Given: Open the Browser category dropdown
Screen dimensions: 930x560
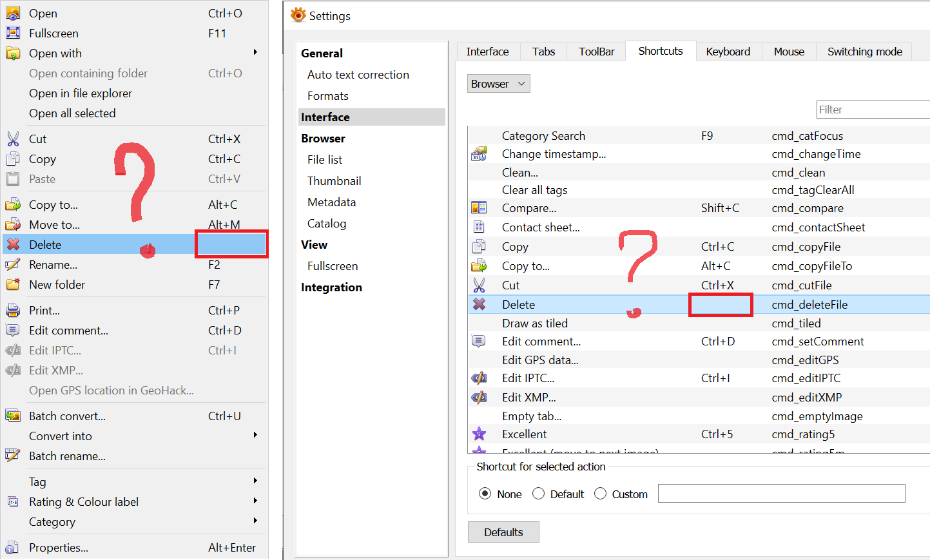Looking at the screenshot, I should (498, 84).
